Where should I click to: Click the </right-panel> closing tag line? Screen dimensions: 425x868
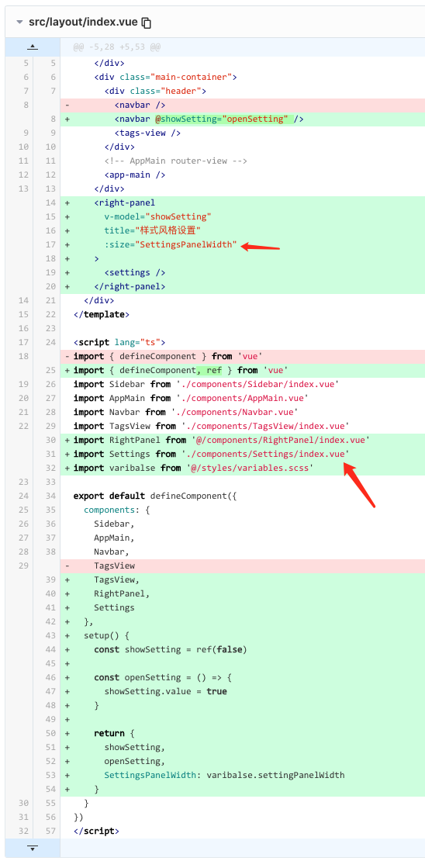(x=243, y=286)
